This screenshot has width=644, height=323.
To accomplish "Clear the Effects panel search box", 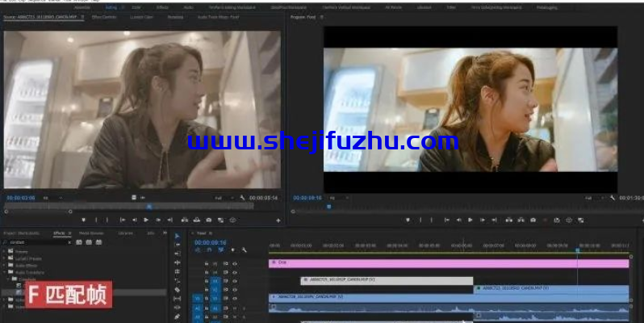I will (69, 242).
